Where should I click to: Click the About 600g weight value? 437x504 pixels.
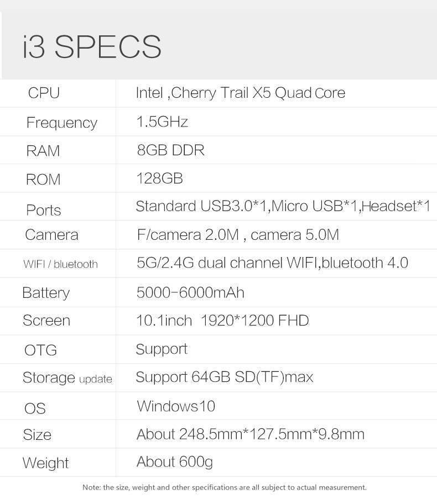[x=174, y=461]
